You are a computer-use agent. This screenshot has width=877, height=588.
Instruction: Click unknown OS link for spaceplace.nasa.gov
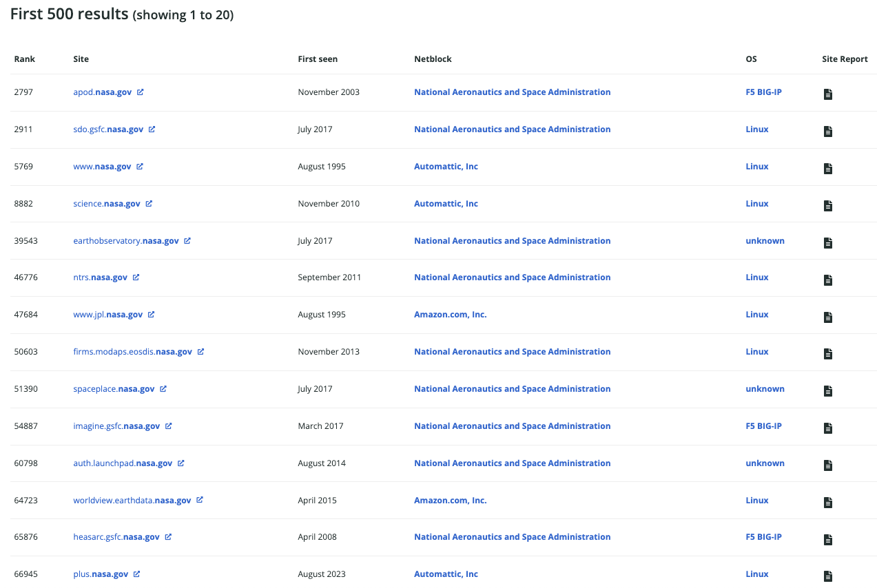tap(765, 389)
